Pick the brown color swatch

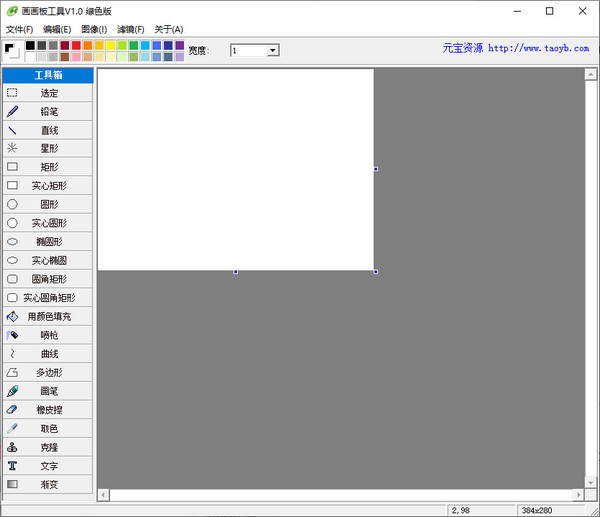[65, 57]
